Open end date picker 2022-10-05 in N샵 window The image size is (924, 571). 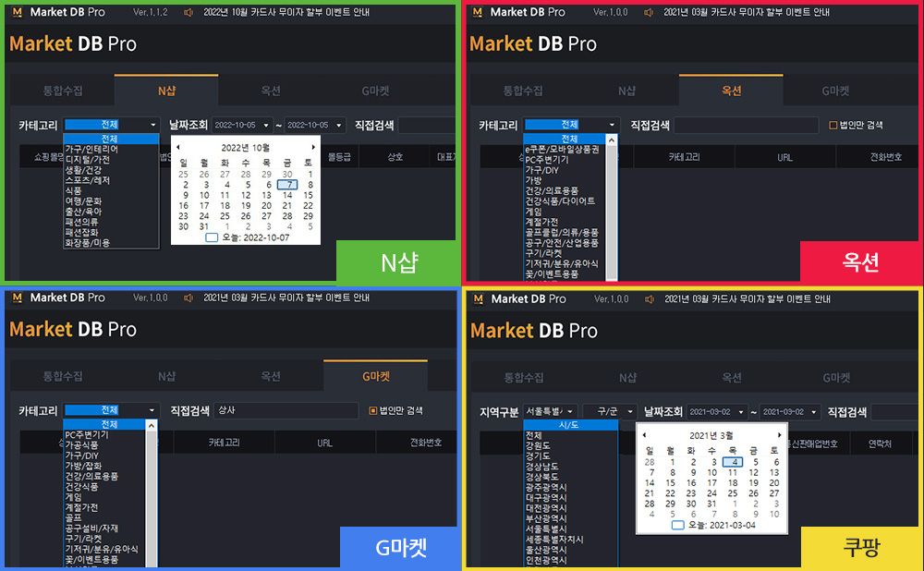tap(314, 125)
